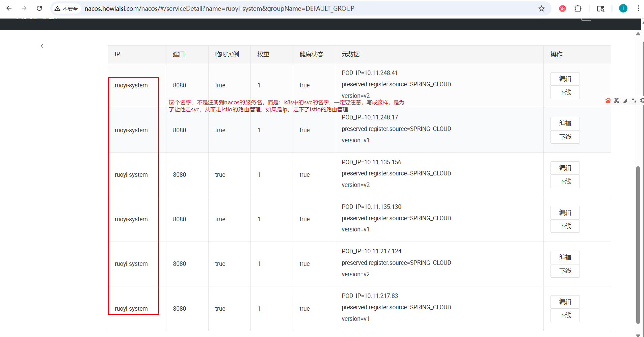644x337 pixels.
Task: Open the browser extensions puzzle icon
Action: (x=578, y=8)
